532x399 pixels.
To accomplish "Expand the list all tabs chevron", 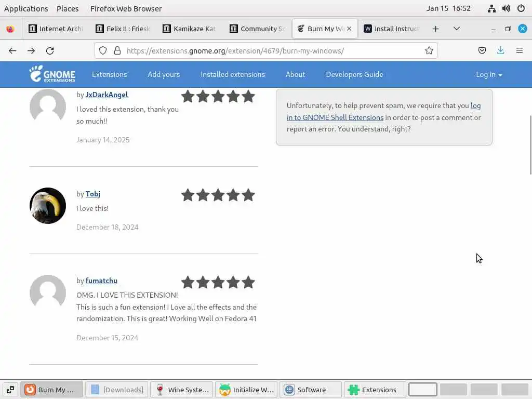I will point(457,29).
